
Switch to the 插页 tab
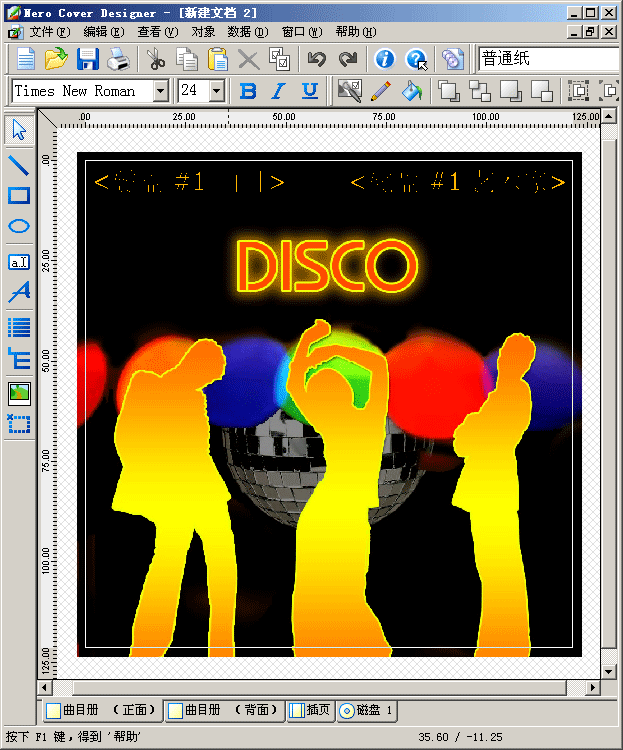pos(310,710)
